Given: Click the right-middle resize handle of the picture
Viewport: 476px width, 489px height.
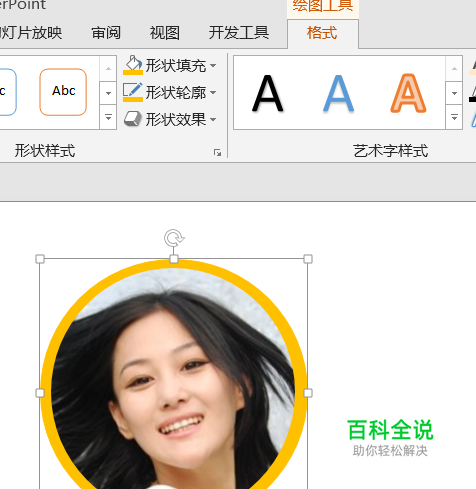Looking at the screenshot, I should [308, 393].
